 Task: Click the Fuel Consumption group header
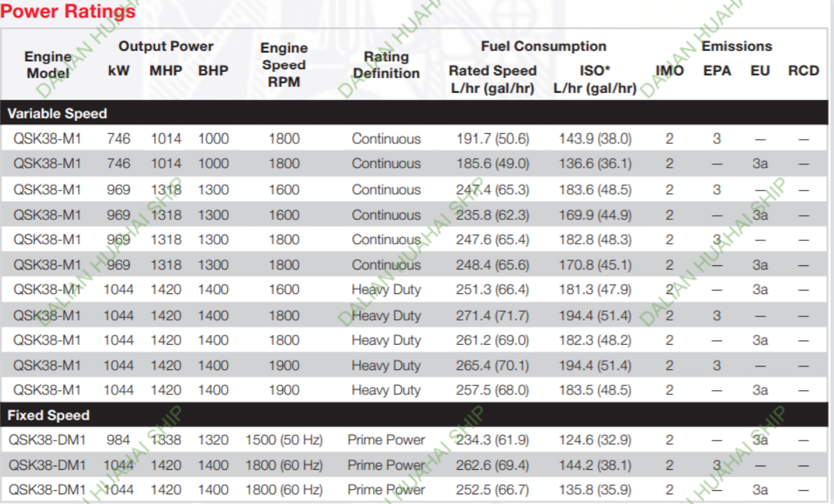point(543,47)
